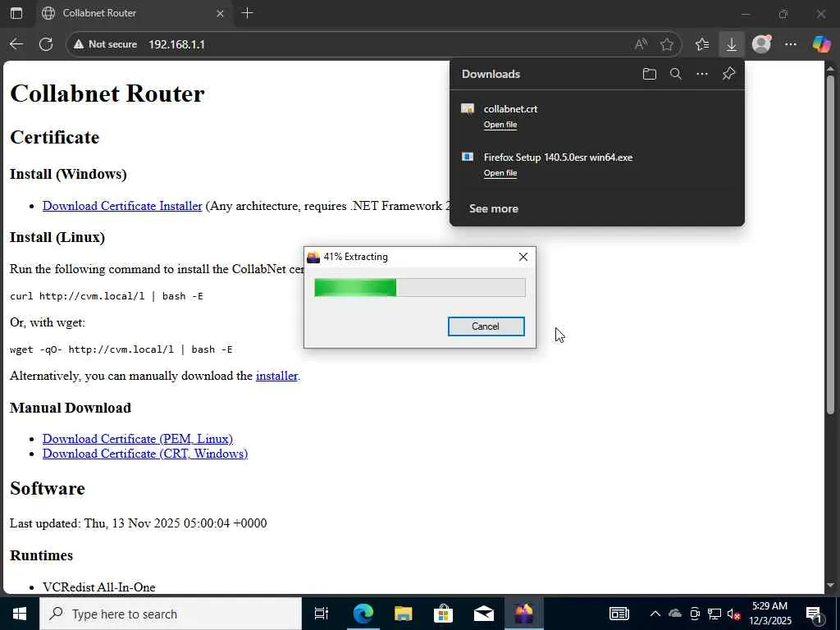Open Microsoft Edge from the taskbar
The width and height of the screenshot is (840, 630).
click(x=363, y=614)
